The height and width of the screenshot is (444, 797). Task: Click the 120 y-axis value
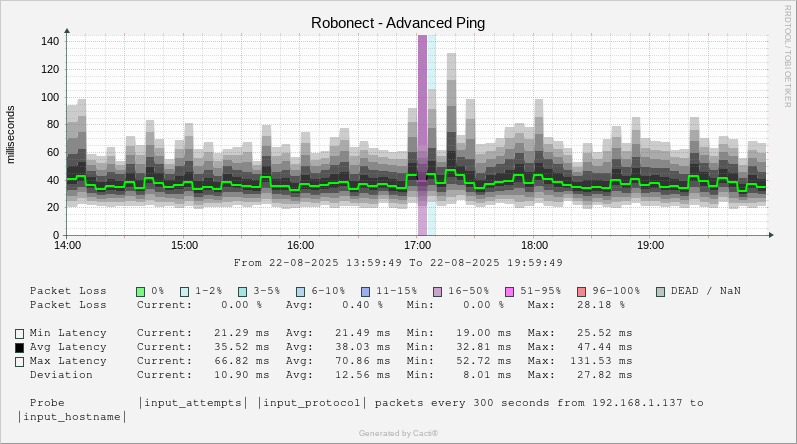pyautogui.click(x=50, y=69)
